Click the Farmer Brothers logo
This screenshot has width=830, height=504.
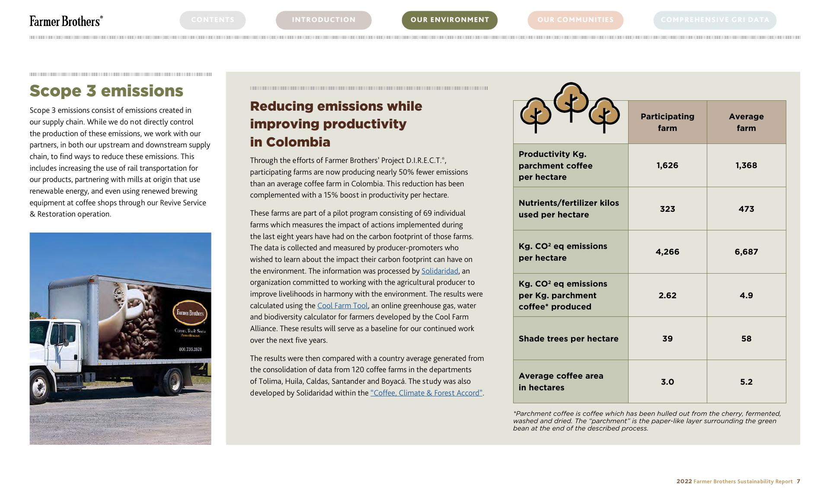pos(66,21)
